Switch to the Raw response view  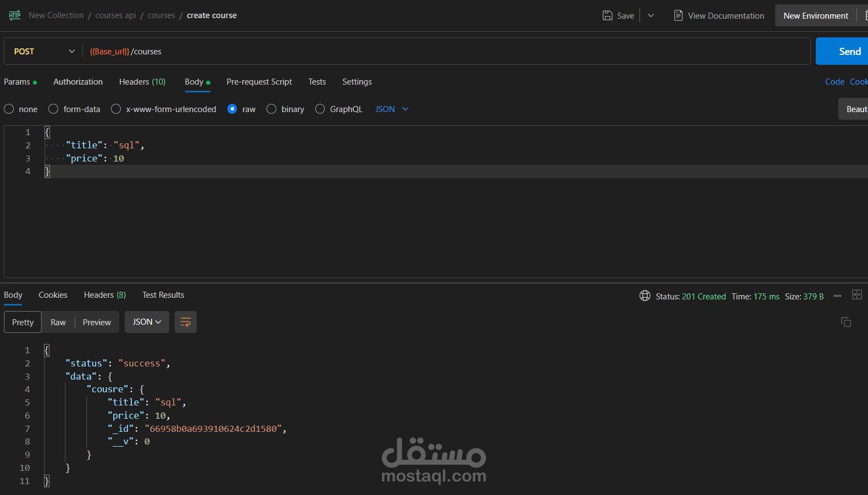pos(58,322)
